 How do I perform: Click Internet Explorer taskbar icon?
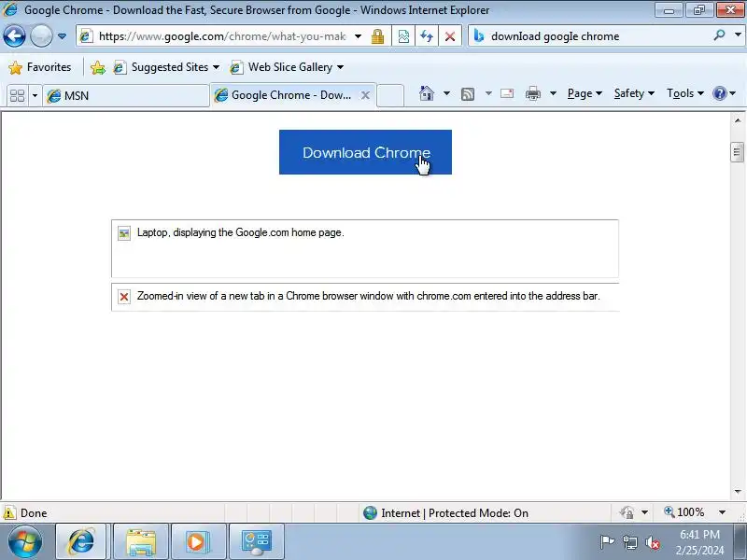[80, 541]
